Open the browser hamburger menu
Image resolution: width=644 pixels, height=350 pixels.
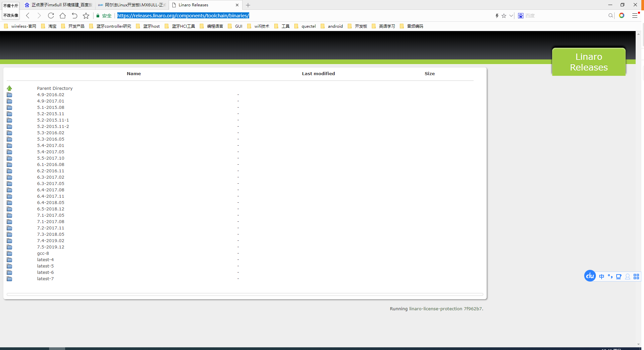635,16
